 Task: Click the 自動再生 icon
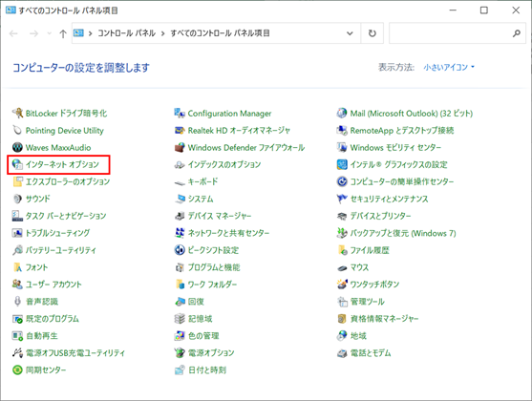17,335
